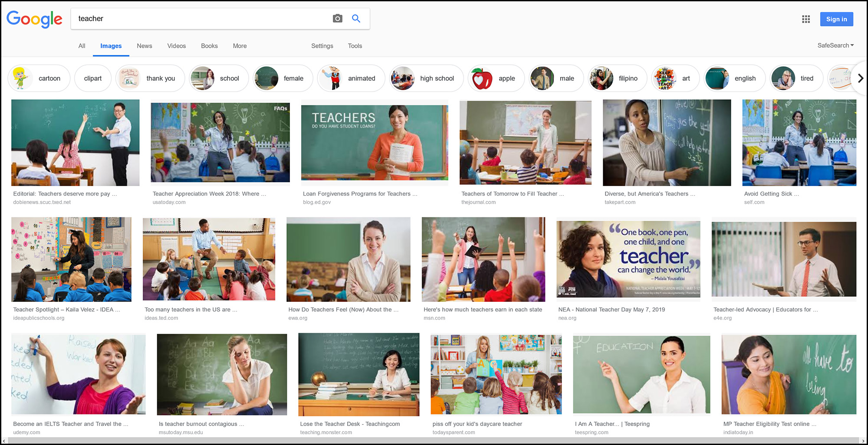Image resolution: width=868 pixels, height=445 pixels.
Task: Click the blue magnifying glass search icon
Action: [356, 19]
